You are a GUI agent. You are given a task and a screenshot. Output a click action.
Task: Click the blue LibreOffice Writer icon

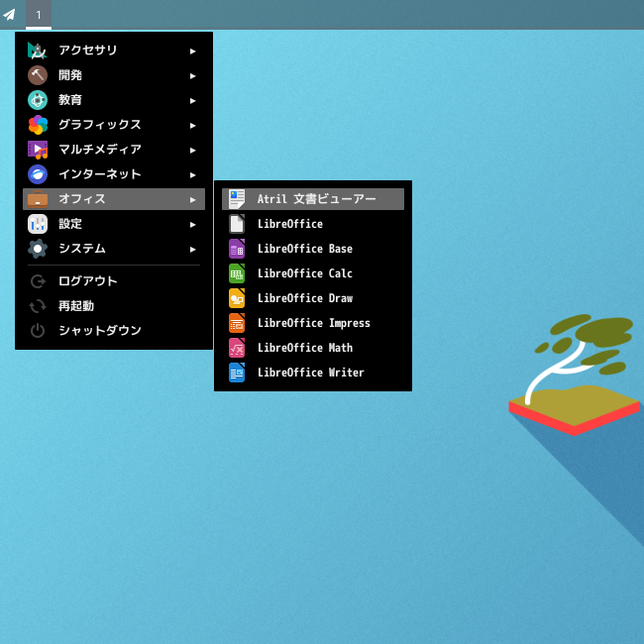coord(237,373)
